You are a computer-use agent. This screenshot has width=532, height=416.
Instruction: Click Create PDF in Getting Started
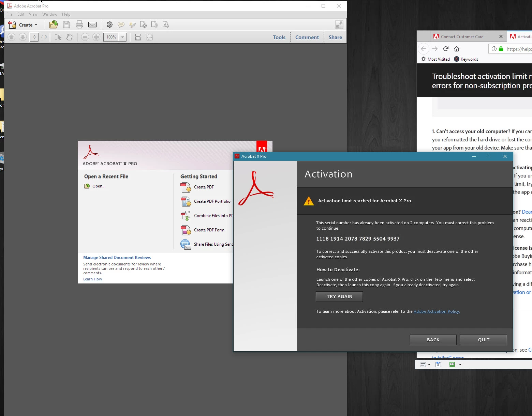point(197,187)
